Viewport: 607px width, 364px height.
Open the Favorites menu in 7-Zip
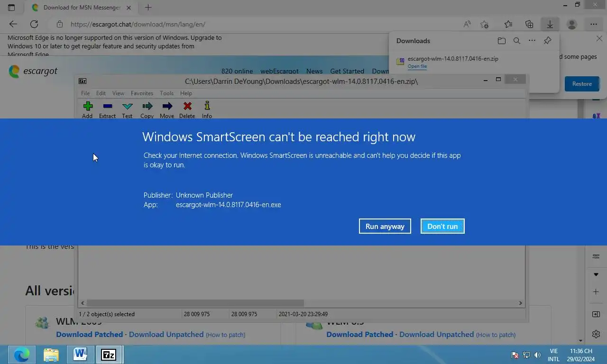pyautogui.click(x=142, y=93)
